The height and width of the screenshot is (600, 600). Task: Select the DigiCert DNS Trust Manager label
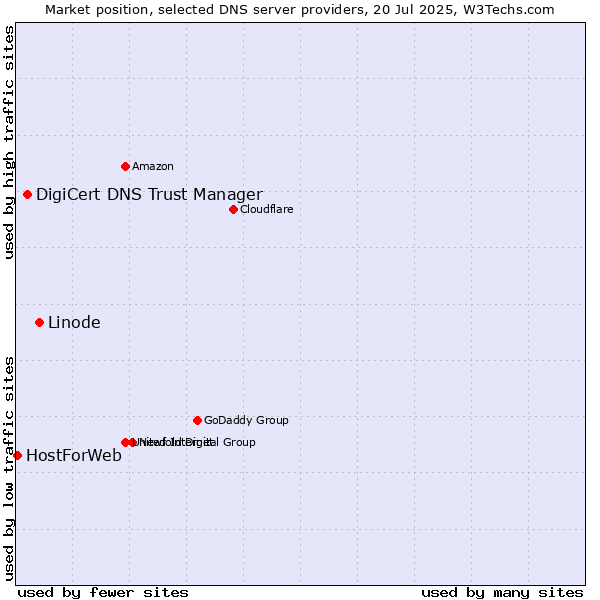click(149, 194)
